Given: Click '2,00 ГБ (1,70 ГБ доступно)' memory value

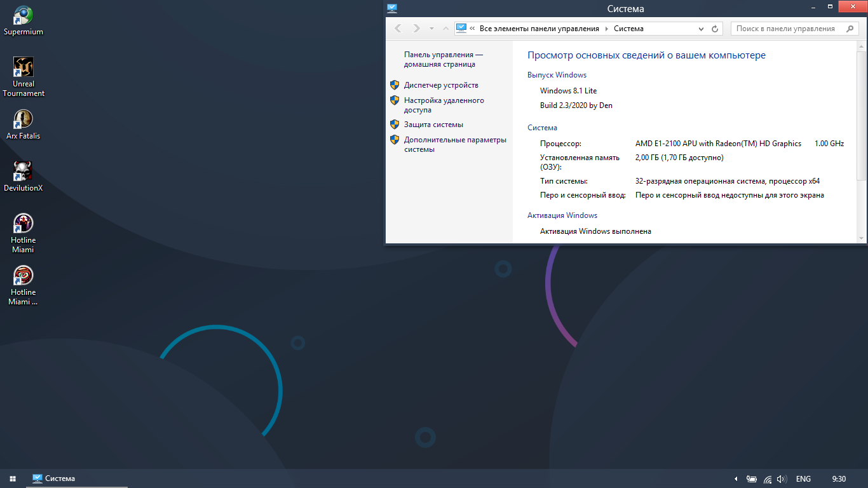Looking at the screenshot, I should [679, 158].
